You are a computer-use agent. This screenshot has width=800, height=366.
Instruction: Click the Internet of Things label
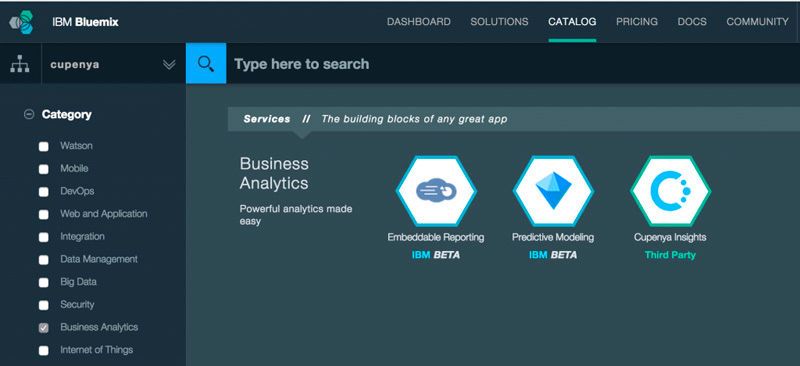pos(96,350)
